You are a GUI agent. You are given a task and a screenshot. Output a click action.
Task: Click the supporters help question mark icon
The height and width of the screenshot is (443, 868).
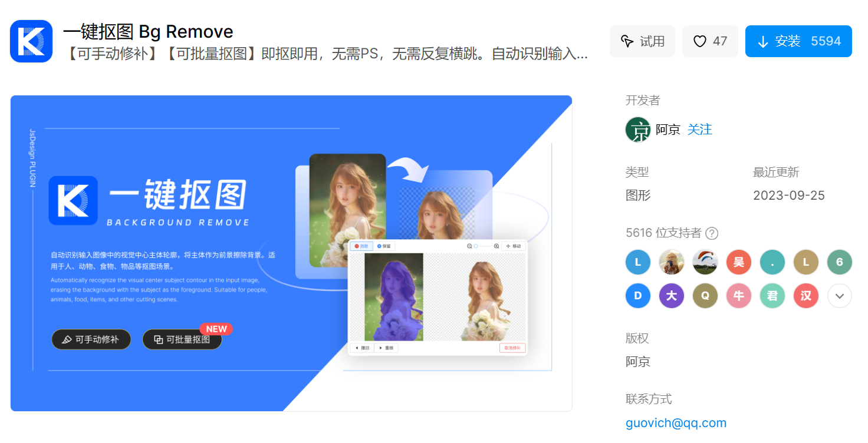tap(712, 233)
